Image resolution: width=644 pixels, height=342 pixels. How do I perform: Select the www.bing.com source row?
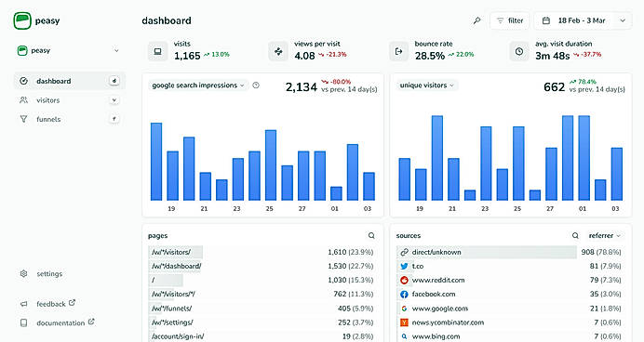tap(510, 336)
